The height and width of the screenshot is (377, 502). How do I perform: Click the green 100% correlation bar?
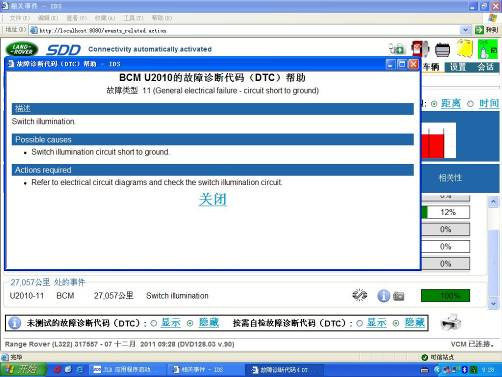pos(445,296)
